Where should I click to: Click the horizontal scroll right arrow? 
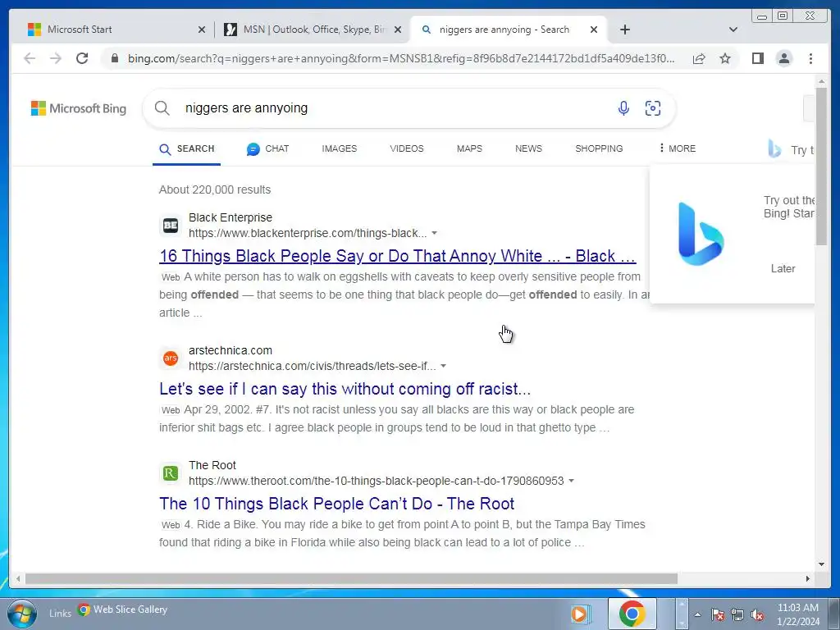pos(808,578)
